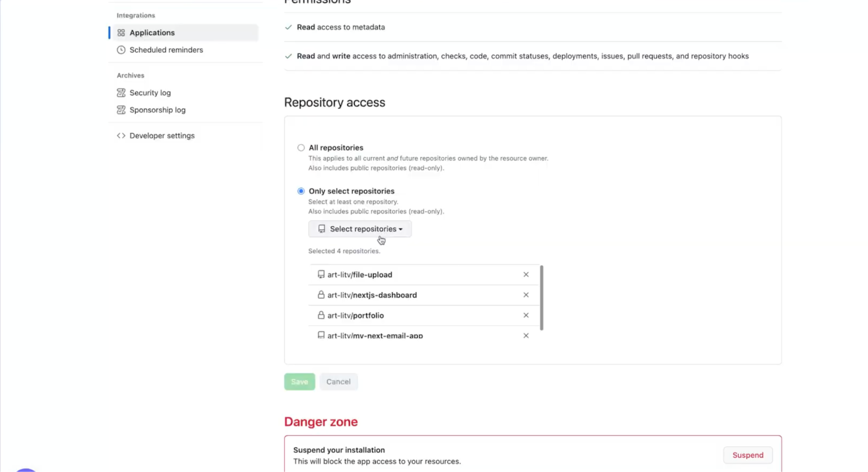This screenshot has width=868, height=472.
Task: Click the selected repositories list scrollbar
Action: click(541, 297)
